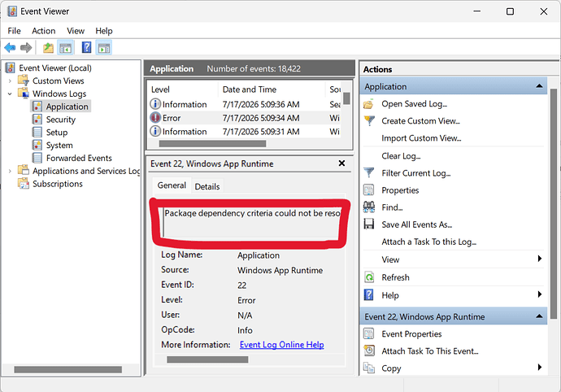Click the Event Viewer (Local) root icon
Image resolution: width=561 pixels, height=392 pixels.
11,68
